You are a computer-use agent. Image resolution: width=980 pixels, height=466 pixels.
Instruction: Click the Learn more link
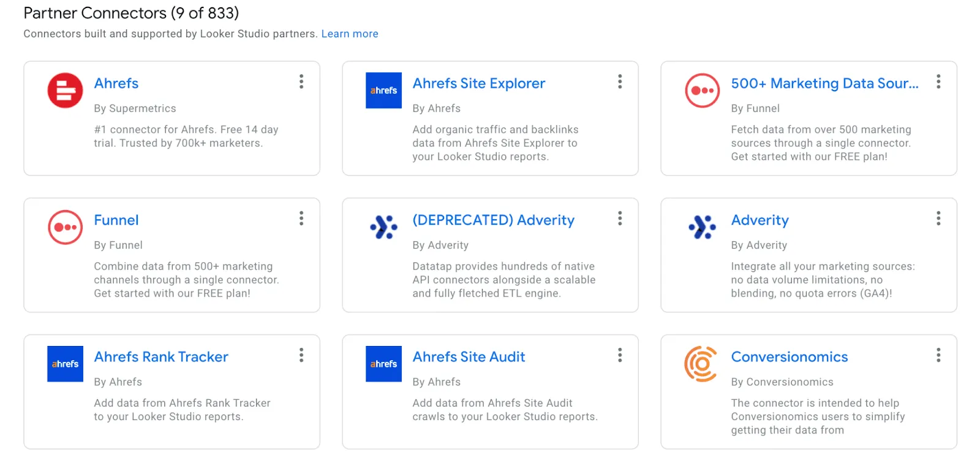pyautogui.click(x=350, y=34)
